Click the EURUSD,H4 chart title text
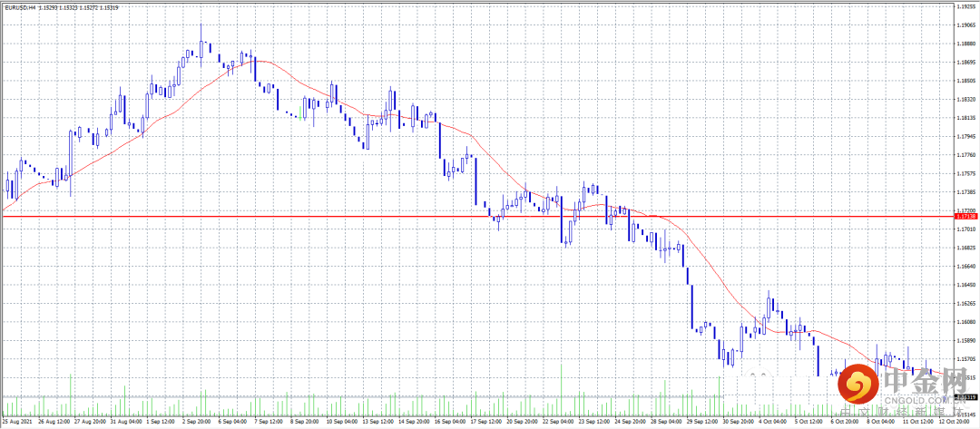The image size is (980, 429). pyautogui.click(x=19, y=7)
